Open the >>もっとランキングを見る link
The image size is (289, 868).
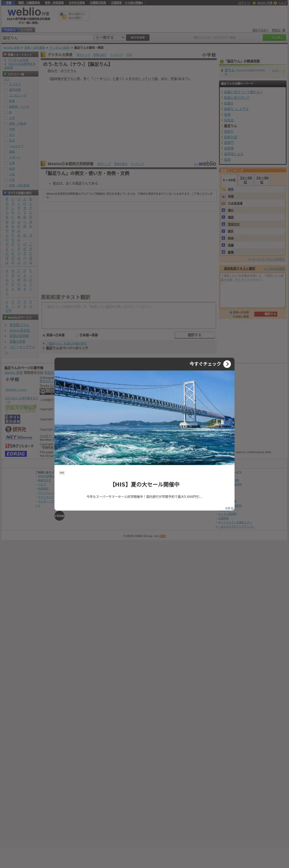266,259
